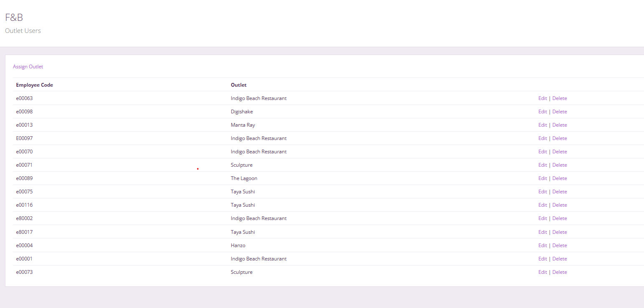Select the employee code e00089 cell

24,178
